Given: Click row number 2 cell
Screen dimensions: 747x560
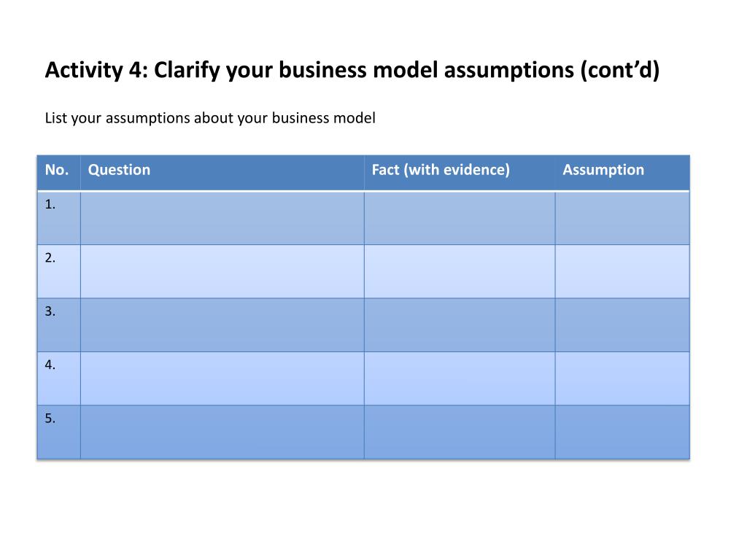Looking at the screenshot, I should coord(58,271).
